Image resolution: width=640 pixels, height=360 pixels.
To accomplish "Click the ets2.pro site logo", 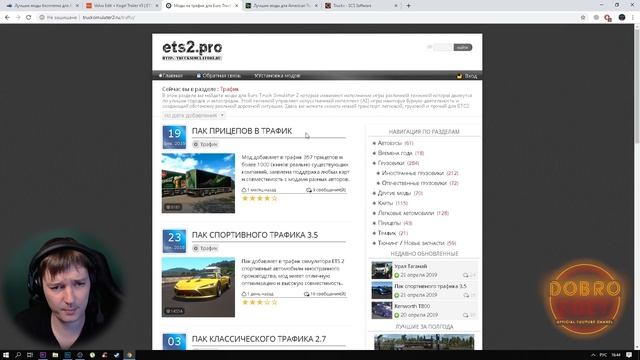I will [192, 50].
